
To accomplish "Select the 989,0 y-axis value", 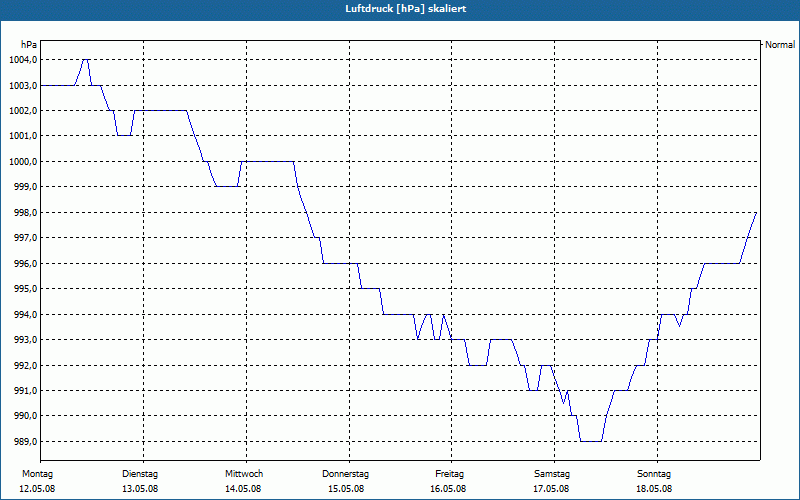I will (25, 441).
